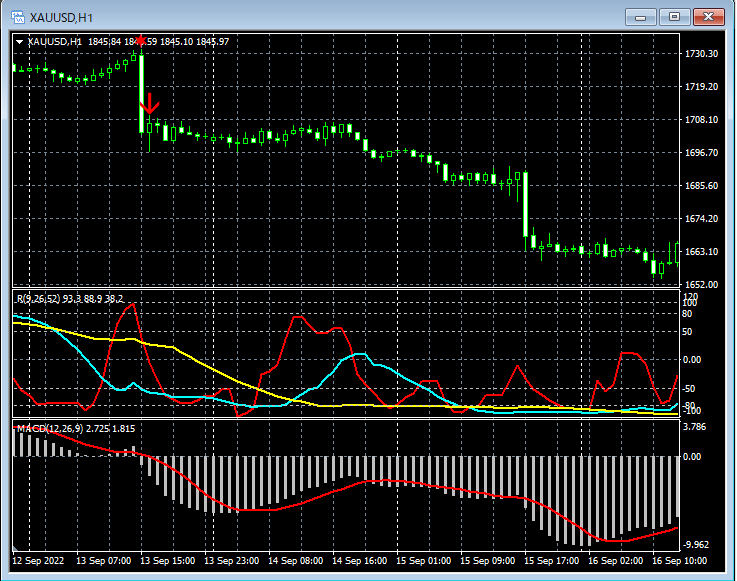The width and height of the screenshot is (737, 581).
Task: Click the chart window icon in title bar
Action: pos(17,15)
